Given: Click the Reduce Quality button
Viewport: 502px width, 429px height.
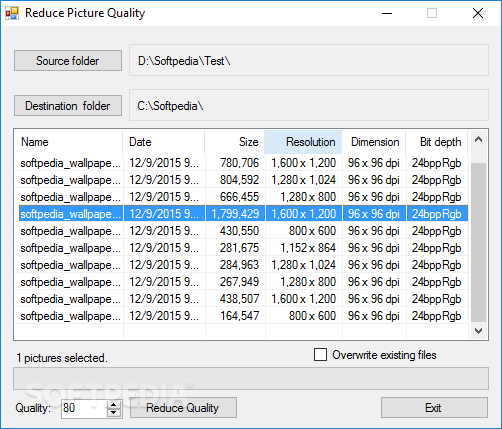Looking at the screenshot, I should pos(183,407).
